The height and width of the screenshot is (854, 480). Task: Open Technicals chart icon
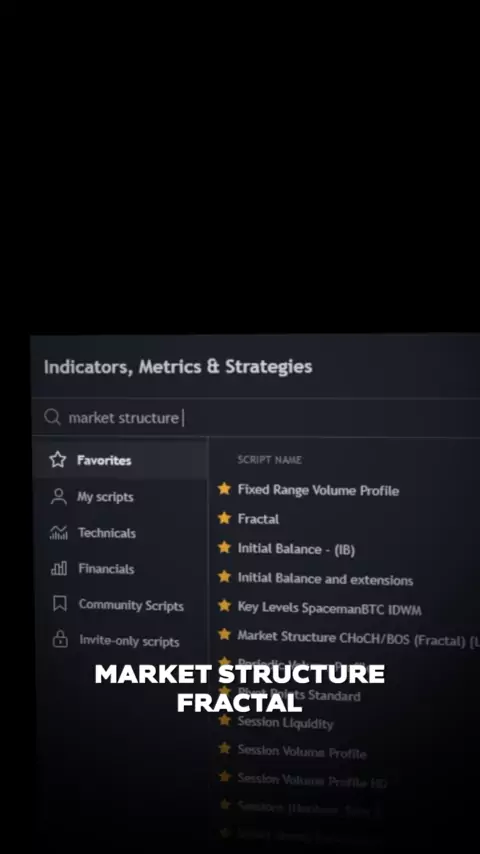(58, 533)
